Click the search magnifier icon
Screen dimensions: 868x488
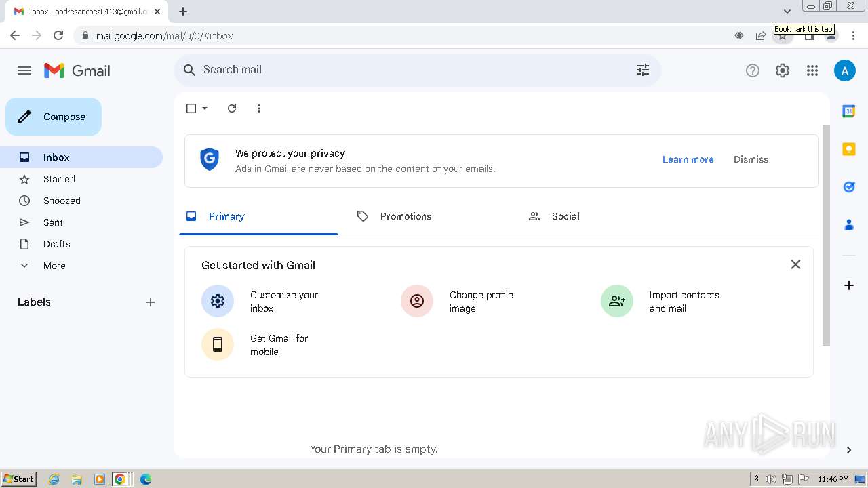190,70
